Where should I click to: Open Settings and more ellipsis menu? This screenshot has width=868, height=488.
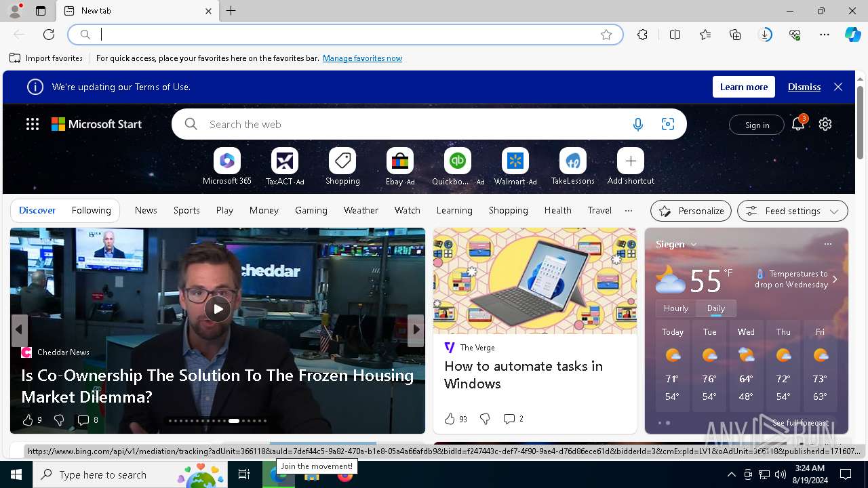pos(825,35)
